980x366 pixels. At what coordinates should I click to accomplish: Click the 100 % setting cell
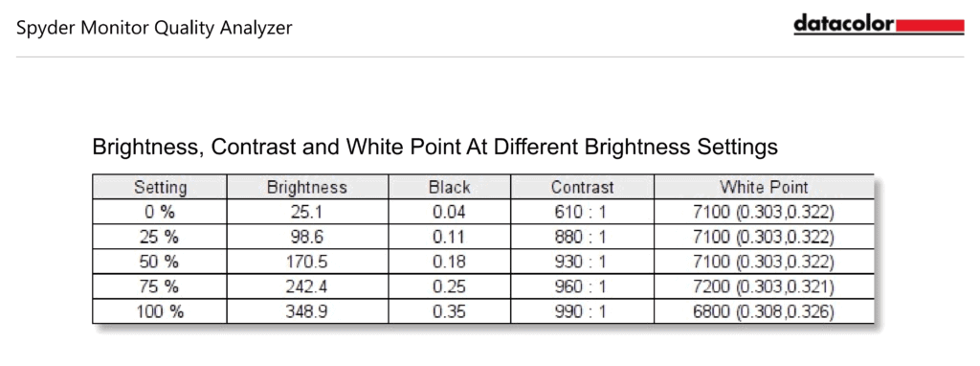pyautogui.click(x=160, y=311)
